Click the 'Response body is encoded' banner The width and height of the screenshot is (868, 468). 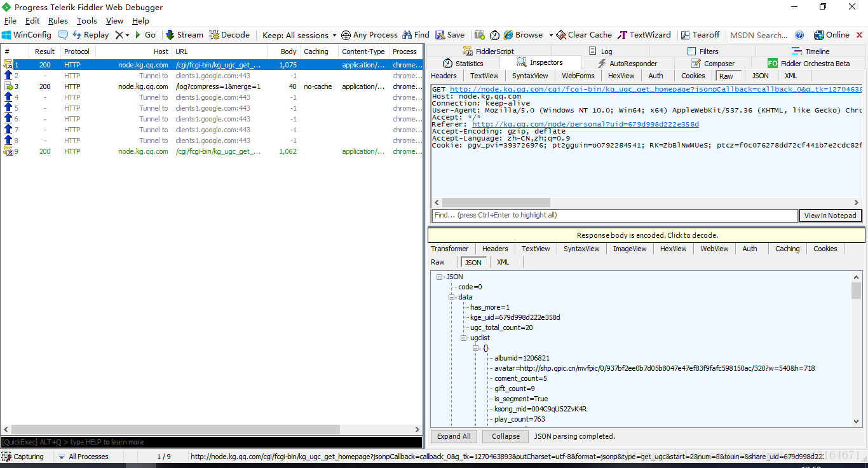coord(647,235)
